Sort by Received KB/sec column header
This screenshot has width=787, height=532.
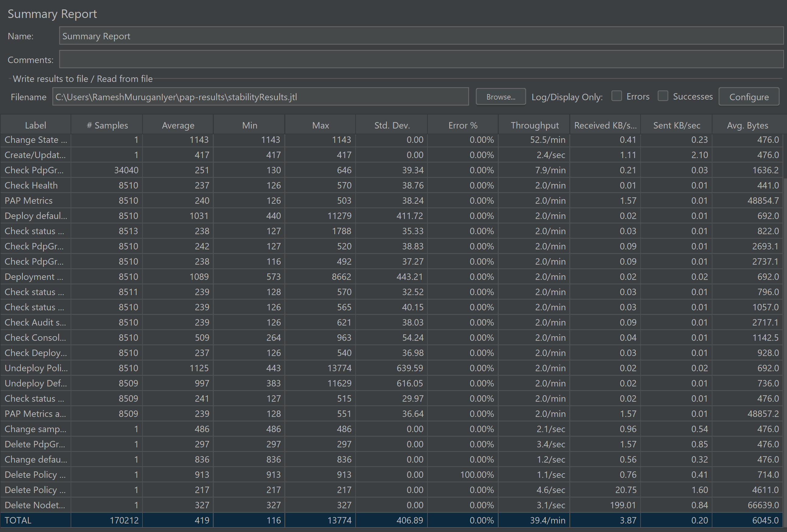click(605, 125)
